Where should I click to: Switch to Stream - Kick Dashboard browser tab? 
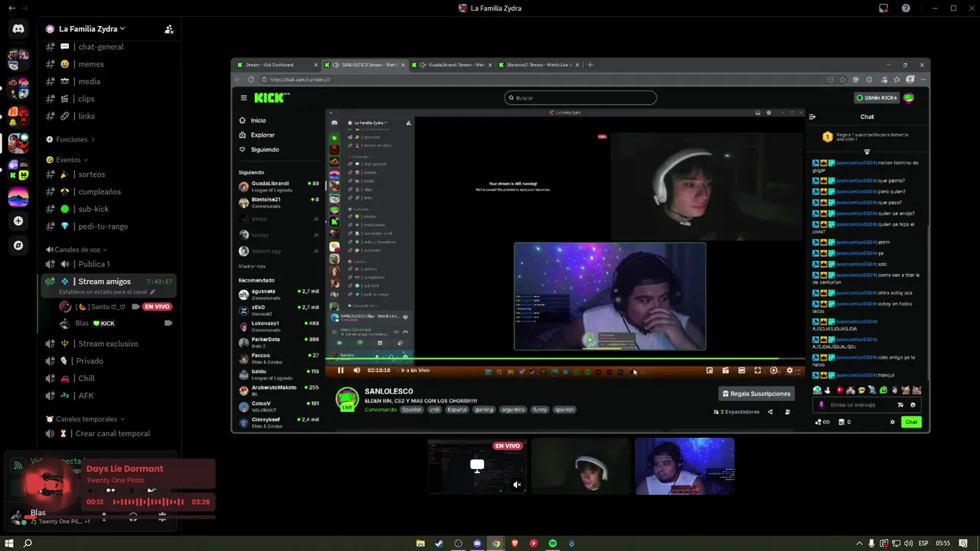pyautogui.click(x=276, y=65)
